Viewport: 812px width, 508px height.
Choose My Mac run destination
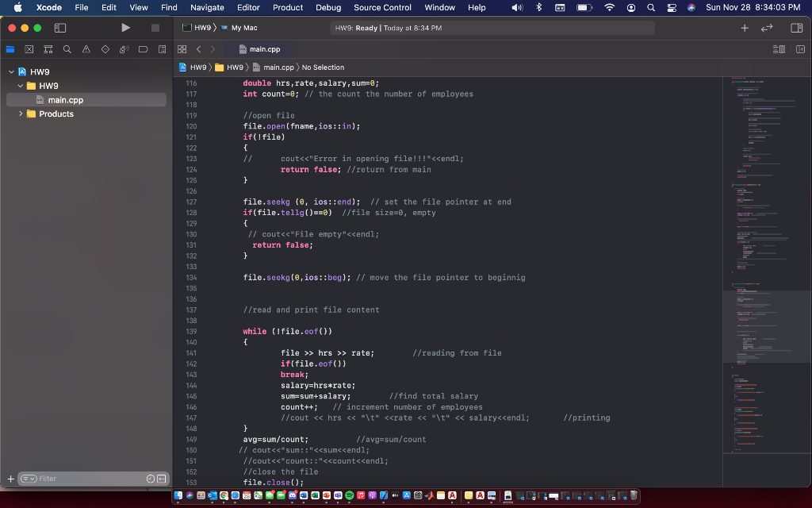pyautogui.click(x=239, y=28)
